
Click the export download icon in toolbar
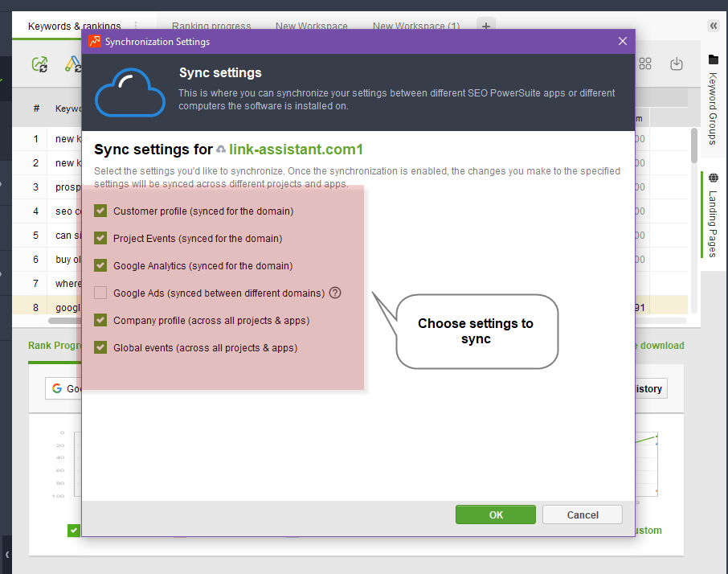[677, 64]
